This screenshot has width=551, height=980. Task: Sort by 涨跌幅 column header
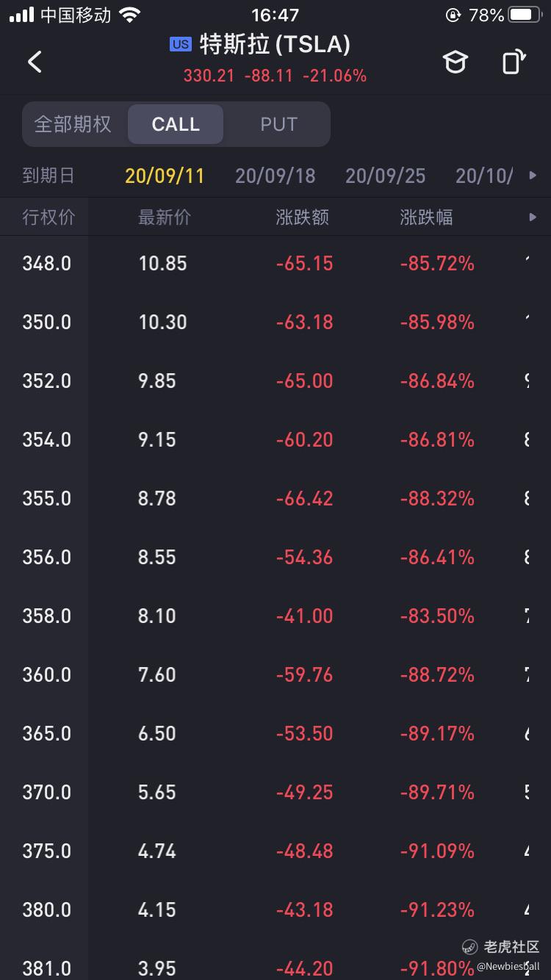(426, 217)
